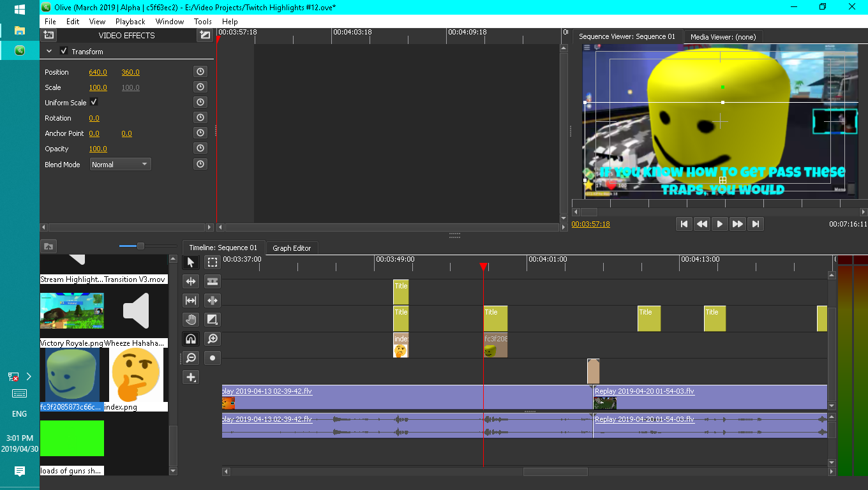Click the Rotation value 0.0
The image size is (868, 490).
click(94, 118)
